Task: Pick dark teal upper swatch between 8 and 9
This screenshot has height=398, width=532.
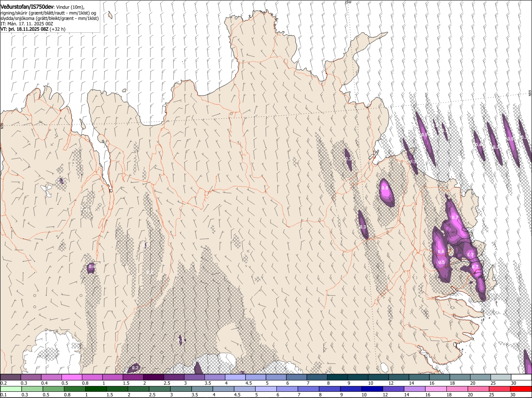Action: (x=337, y=377)
